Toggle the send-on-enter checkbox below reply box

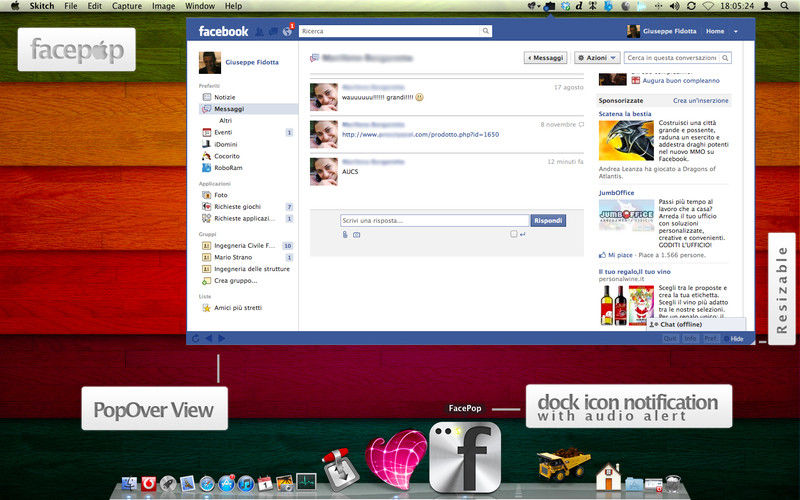coord(514,234)
